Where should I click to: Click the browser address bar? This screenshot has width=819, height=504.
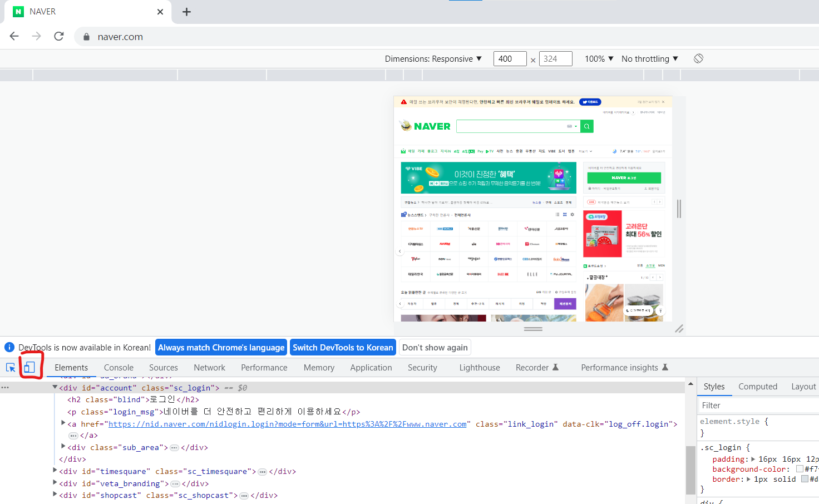pos(445,37)
